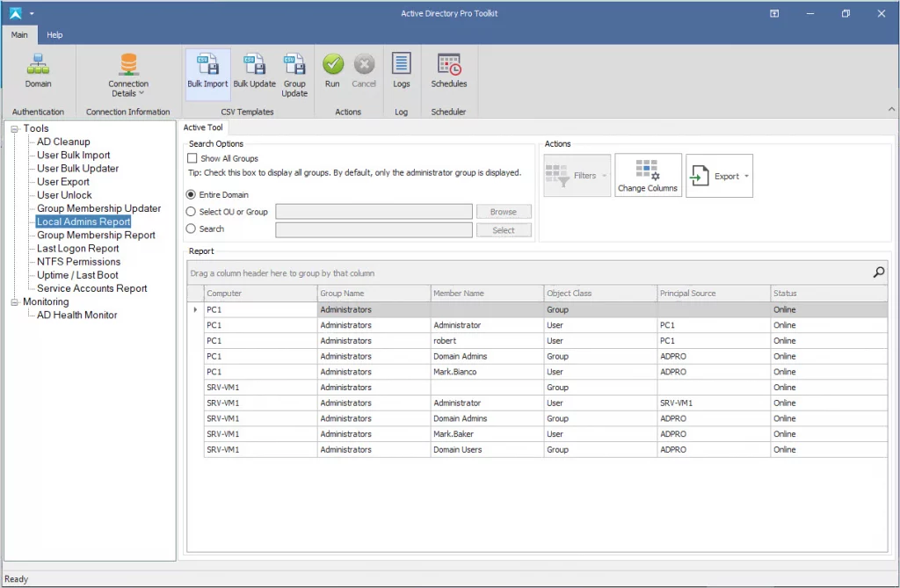Select the 'Domain Users' member cell
Screen dimensions: 900x588
[487, 450]
